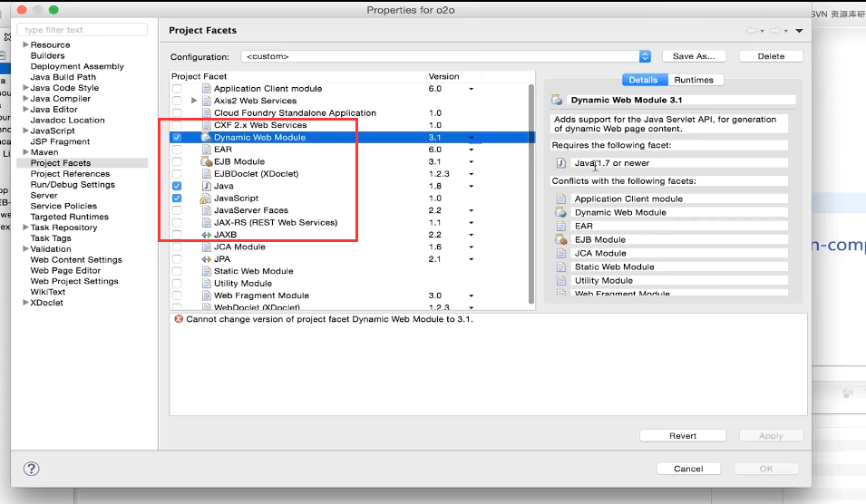Viewport: 866px width, 504px height.
Task: Click the help question mark icon
Action: 32,469
